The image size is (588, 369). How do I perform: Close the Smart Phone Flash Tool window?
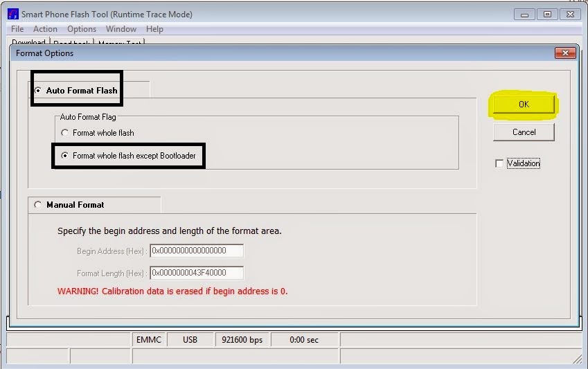pyautogui.click(x=570, y=15)
